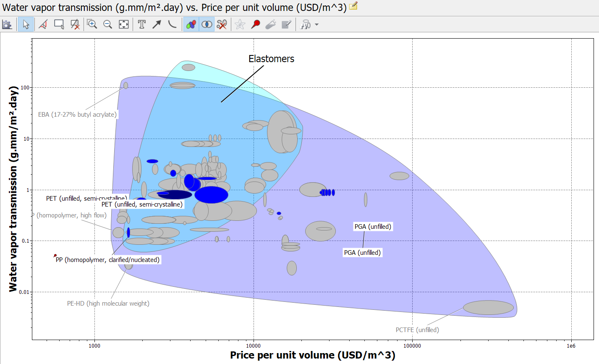Activate the box selection tool
The image size is (599, 364).
[x=59, y=24]
